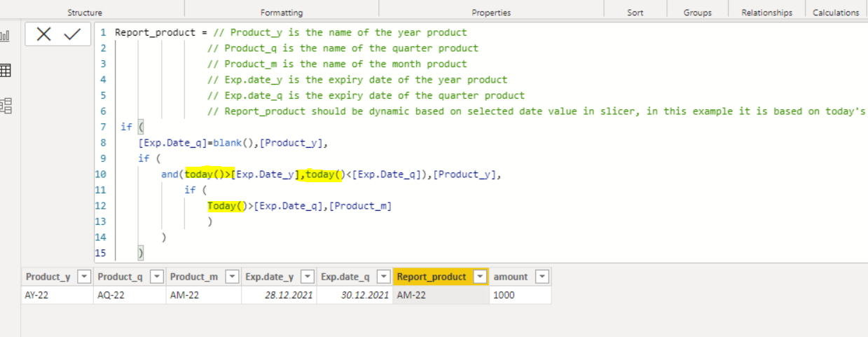Place cursor on formula line 1 Report_product
The image size is (868, 337).
coord(155,32)
